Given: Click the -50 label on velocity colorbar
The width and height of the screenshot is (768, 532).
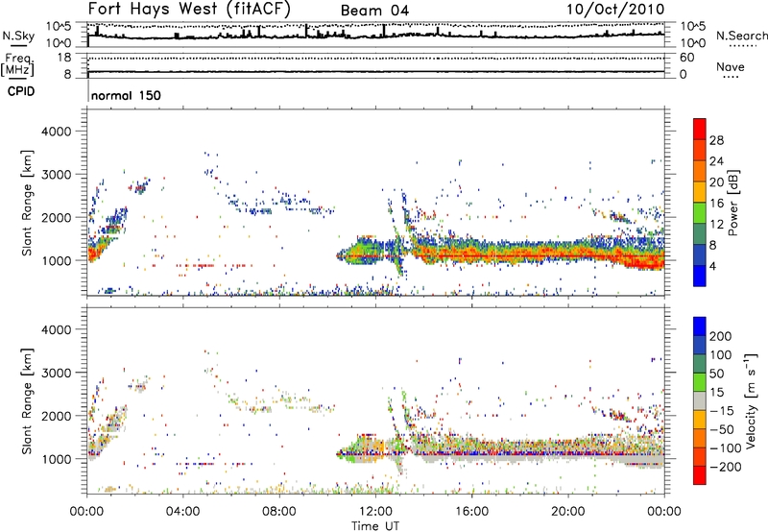Looking at the screenshot, I should pyautogui.click(x=723, y=429).
